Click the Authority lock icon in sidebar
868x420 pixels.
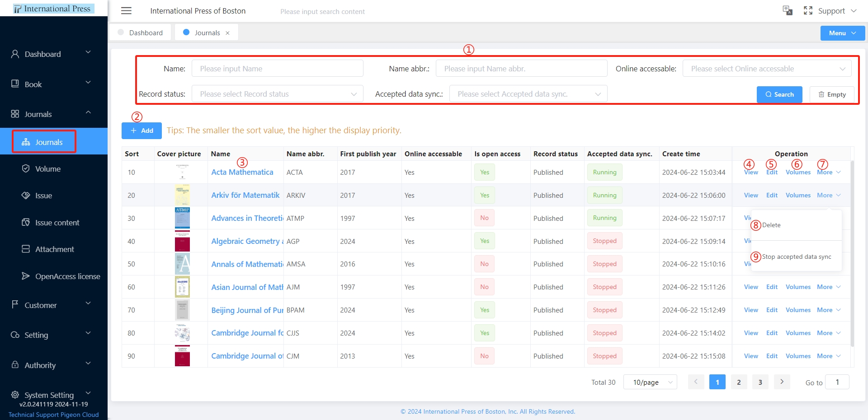(x=15, y=364)
